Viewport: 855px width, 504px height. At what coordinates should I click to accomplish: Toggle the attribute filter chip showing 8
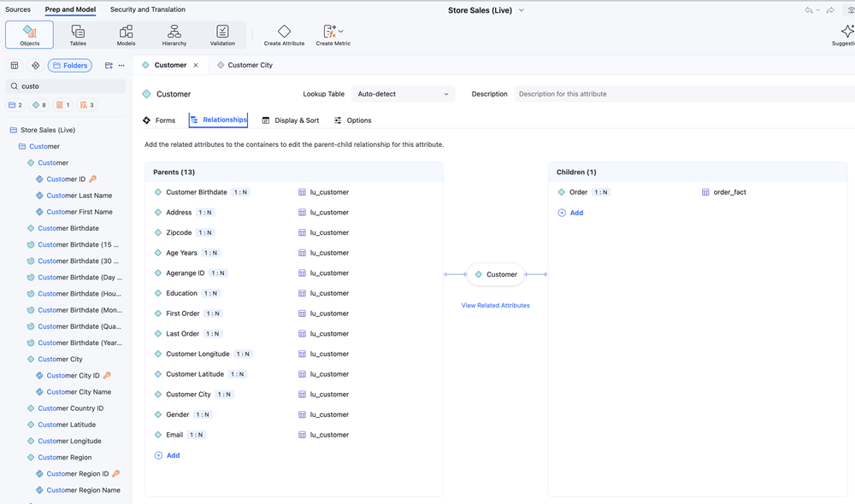click(39, 105)
